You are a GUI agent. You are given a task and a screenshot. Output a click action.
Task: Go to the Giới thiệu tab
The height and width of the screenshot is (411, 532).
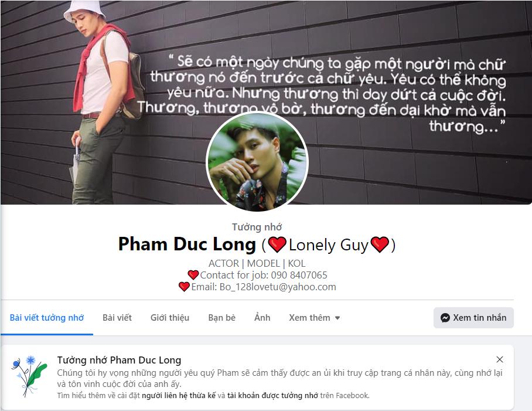pos(170,318)
